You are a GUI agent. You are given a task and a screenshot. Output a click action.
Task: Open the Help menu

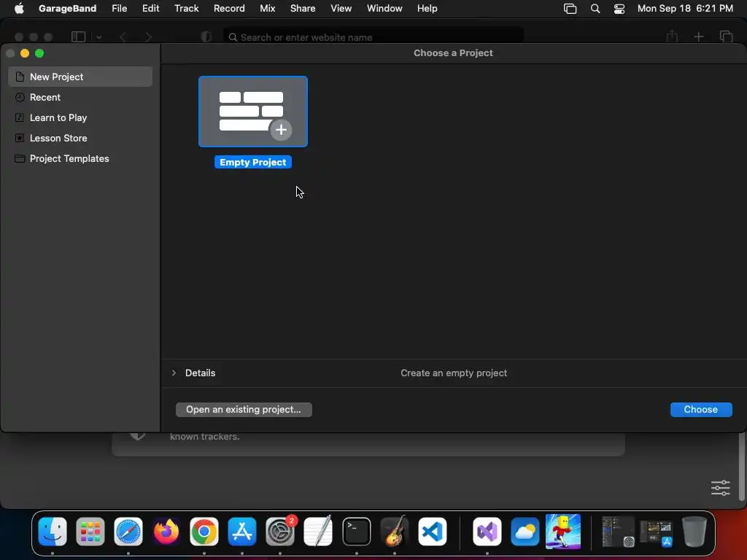coord(427,8)
